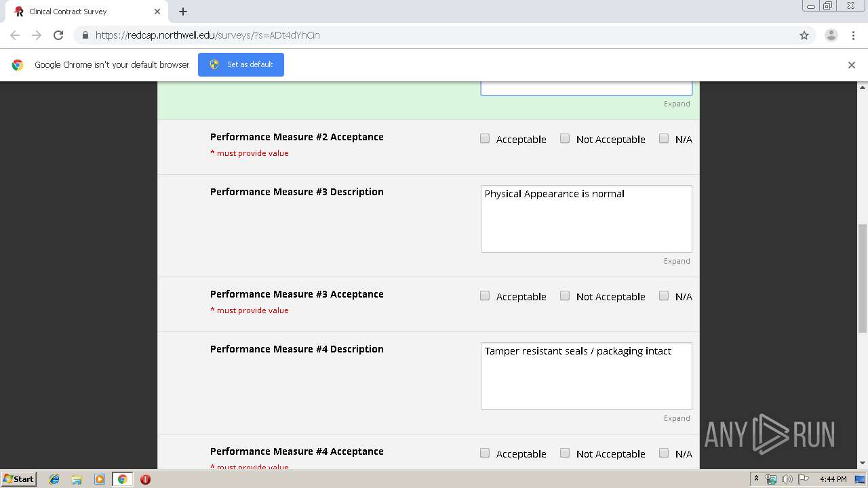This screenshot has width=868, height=488.
Task: Click the Set as default button
Action: click(241, 64)
